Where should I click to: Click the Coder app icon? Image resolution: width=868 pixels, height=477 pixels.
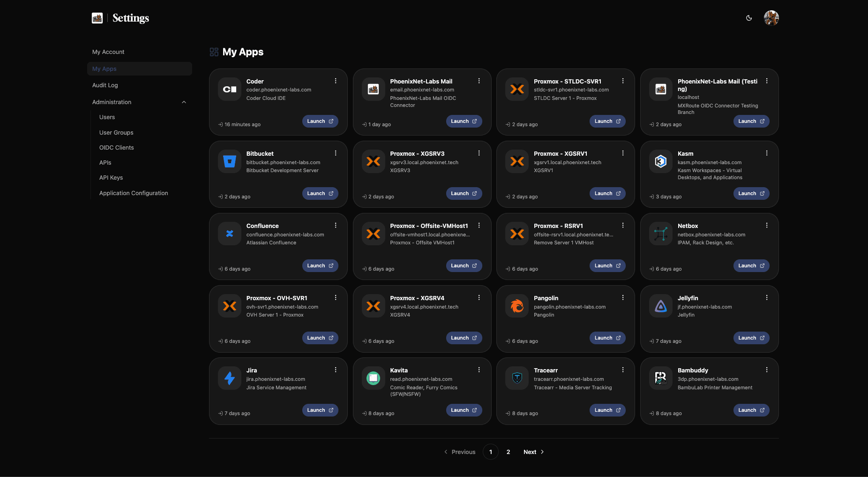230,89
